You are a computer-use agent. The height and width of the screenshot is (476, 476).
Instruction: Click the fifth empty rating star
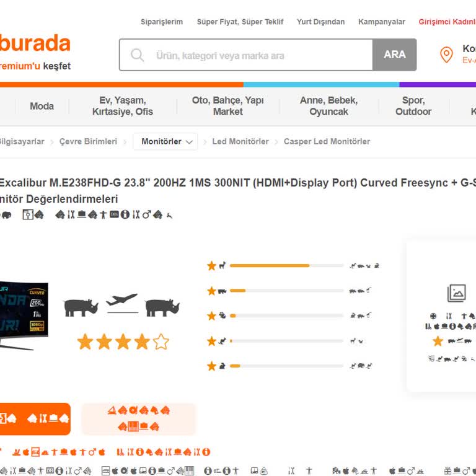(161, 342)
